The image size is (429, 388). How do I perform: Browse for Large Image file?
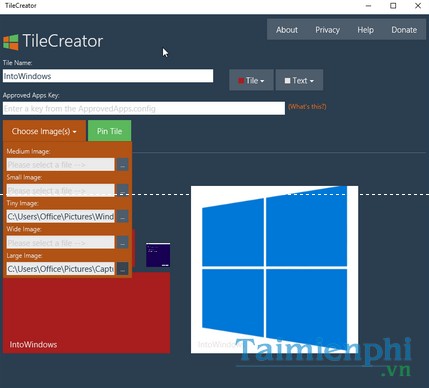[x=122, y=269]
